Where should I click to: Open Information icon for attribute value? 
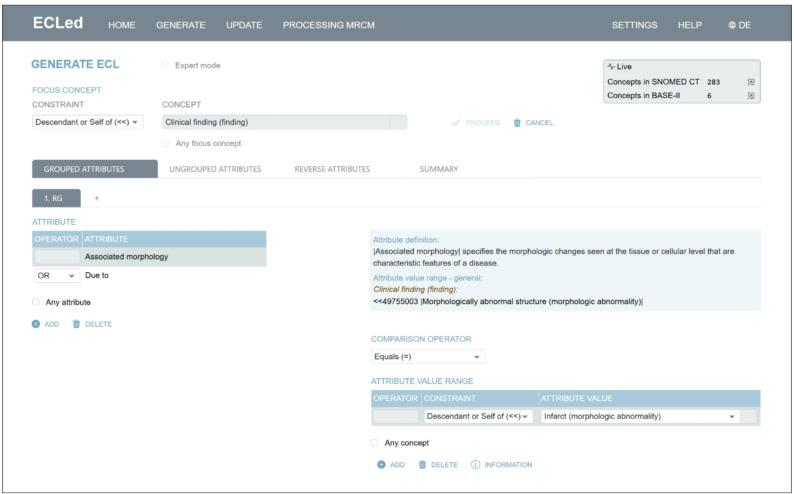(475, 465)
